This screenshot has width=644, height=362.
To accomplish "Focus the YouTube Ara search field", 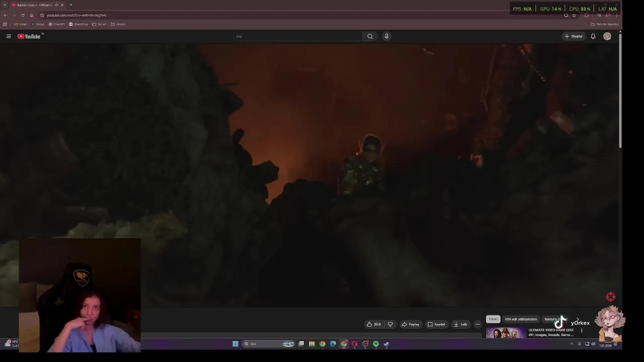I will [297, 36].
